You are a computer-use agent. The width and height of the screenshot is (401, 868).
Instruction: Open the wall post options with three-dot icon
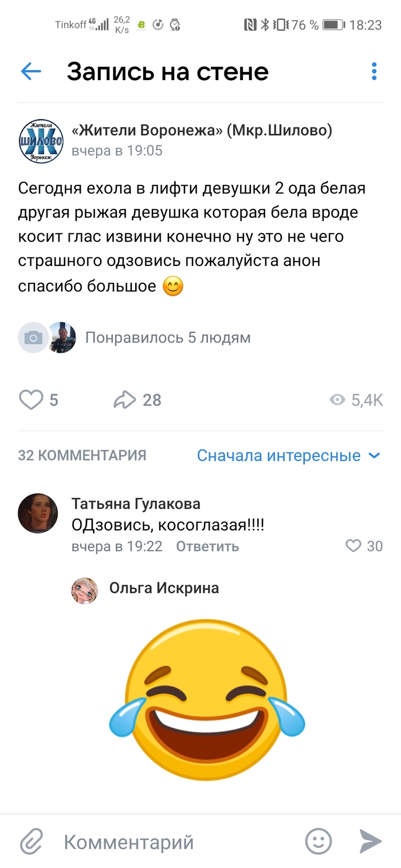click(x=374, y=72)
